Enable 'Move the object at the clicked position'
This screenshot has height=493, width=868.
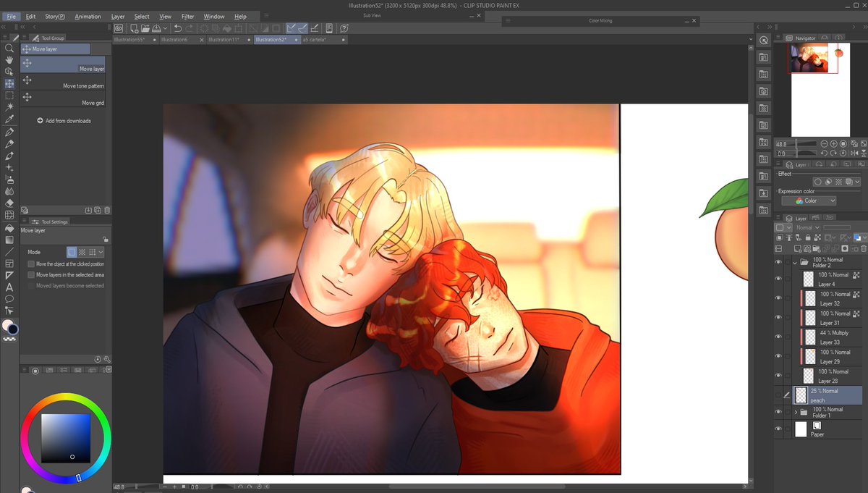pyautogui.click(x=31, y=264)
